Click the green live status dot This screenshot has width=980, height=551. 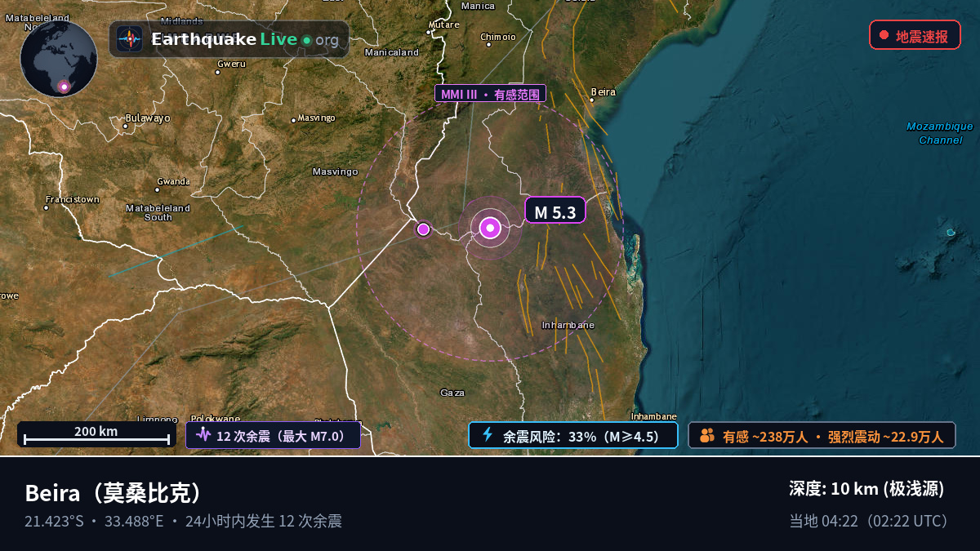click(306, 40)
